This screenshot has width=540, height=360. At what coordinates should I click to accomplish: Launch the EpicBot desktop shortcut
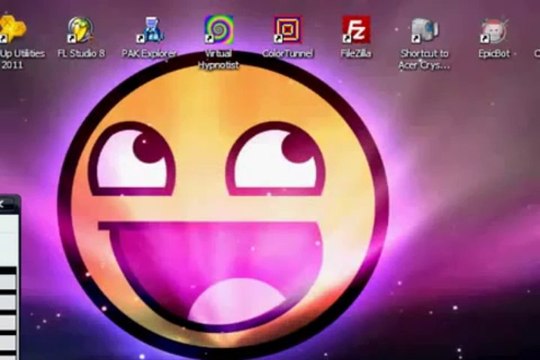click(x=494, y=31)
